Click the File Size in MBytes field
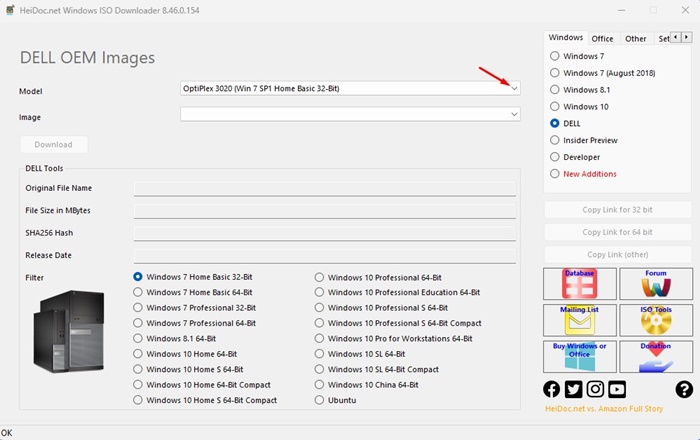700x440 pixels. coord(325,211)
